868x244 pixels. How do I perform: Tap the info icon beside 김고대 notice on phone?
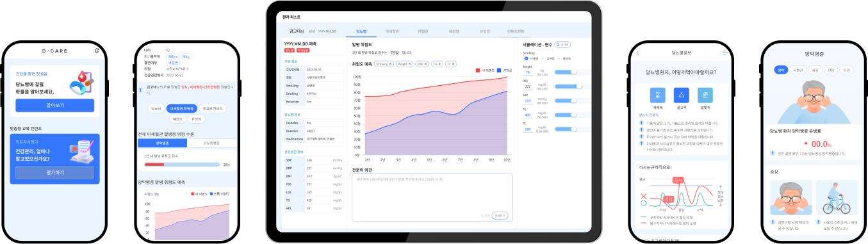[140, 90]
